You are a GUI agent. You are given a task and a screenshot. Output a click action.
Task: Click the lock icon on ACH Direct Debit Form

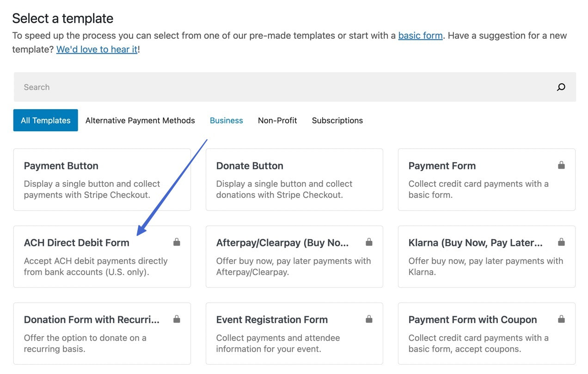[x=177, y=242]
